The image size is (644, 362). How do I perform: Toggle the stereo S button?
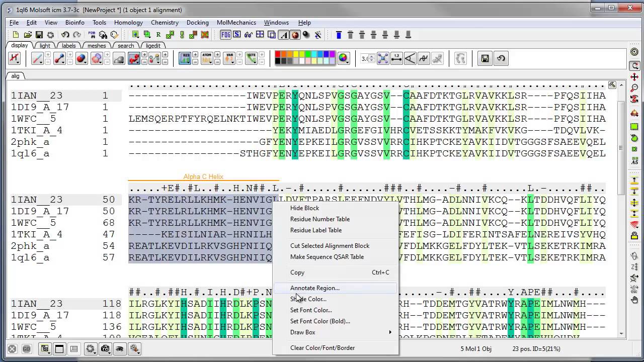tap(237, 35)
